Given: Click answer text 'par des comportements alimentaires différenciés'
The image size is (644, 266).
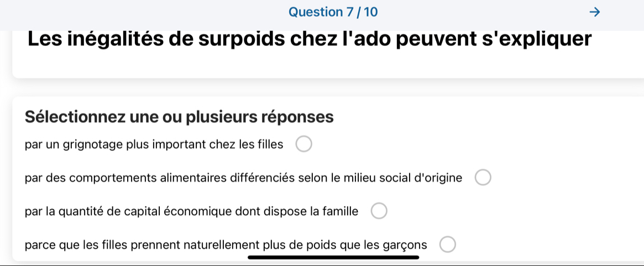Looking at the screenshot, I should point(243,178).
